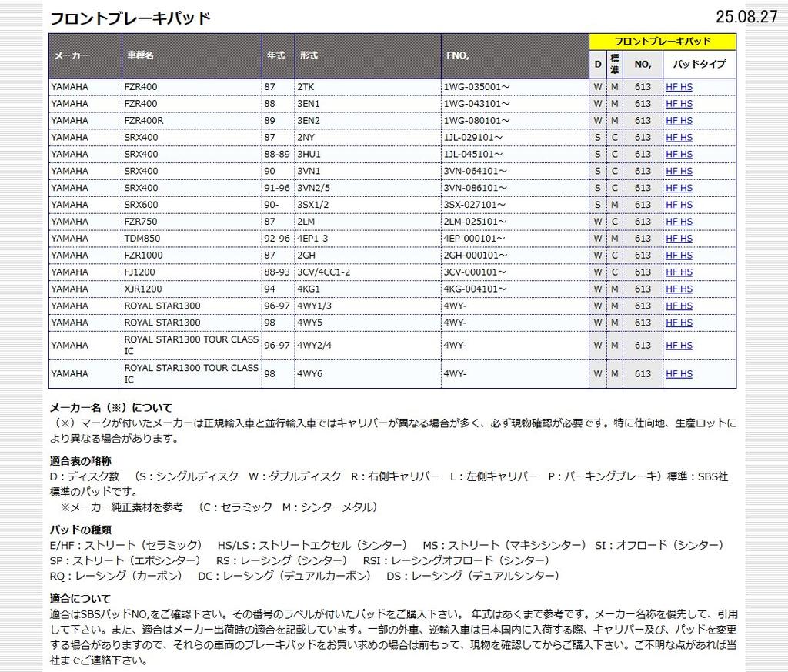Open HF HS link for Royal Star 4WY5

pos(679,323)
